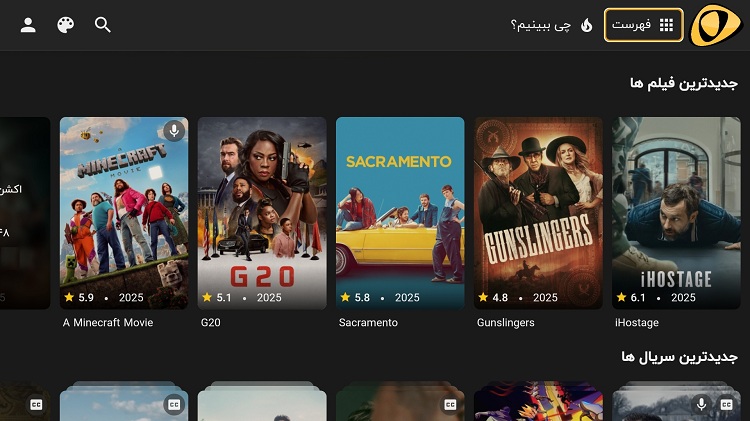Click the 5.8 star rating on Sacramento

355,298
